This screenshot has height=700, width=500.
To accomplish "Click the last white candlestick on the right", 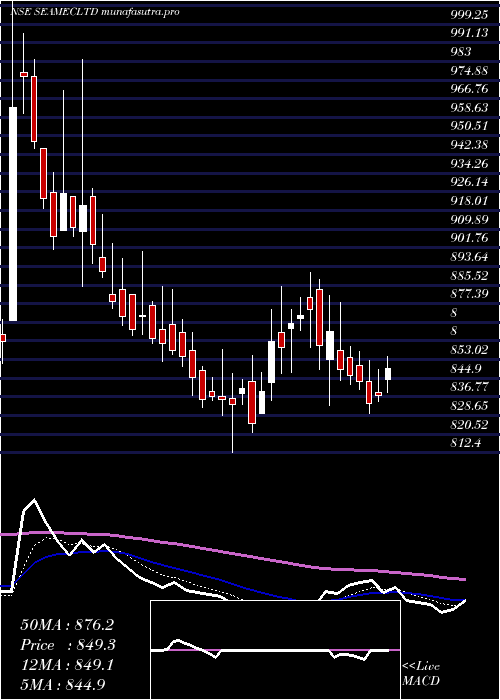I will (388, 374).
